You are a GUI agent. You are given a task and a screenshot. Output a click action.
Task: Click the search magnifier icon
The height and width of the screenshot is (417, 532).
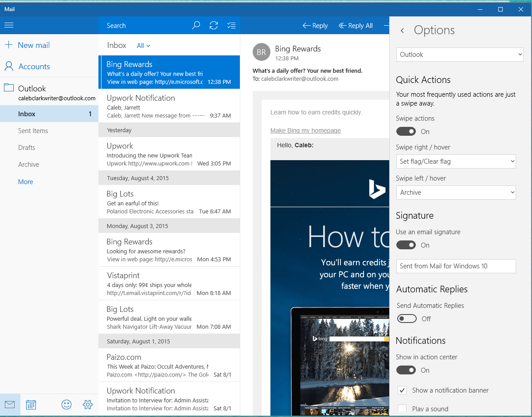point(196,25)
